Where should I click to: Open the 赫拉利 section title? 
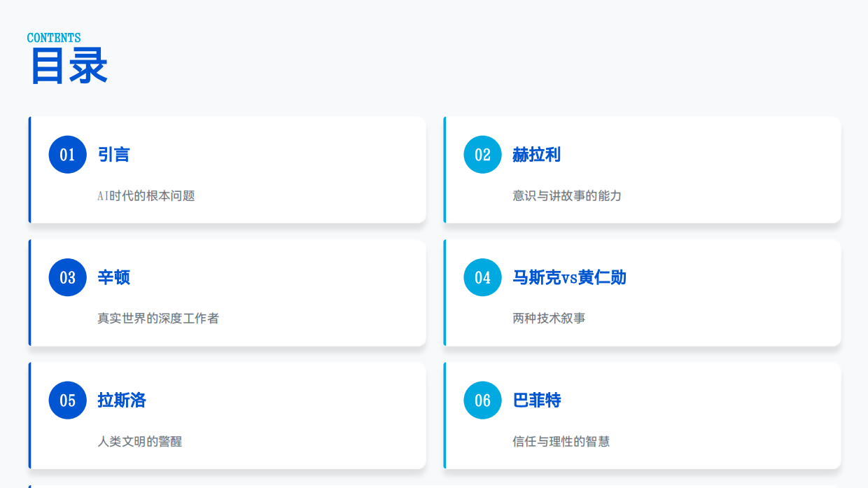tap(535, 154)
